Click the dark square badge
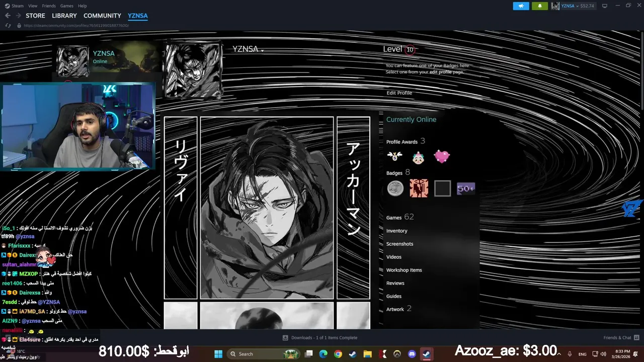Image resolution: width=644 pixels, height=362 pixels. pyautogui.click(x=442, y=189)
